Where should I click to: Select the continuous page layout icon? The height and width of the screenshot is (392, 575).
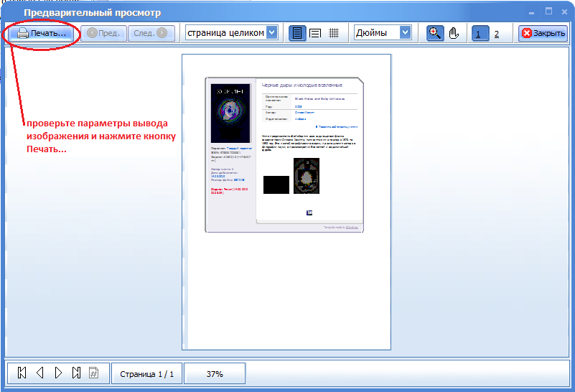click(x=315, y=33)
